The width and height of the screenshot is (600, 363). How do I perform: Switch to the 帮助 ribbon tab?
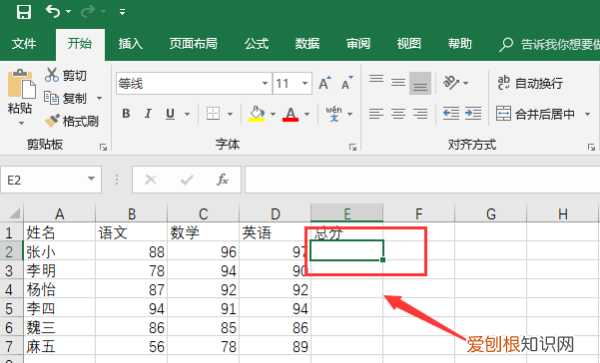pyautogui.click(x=460, y=44)
